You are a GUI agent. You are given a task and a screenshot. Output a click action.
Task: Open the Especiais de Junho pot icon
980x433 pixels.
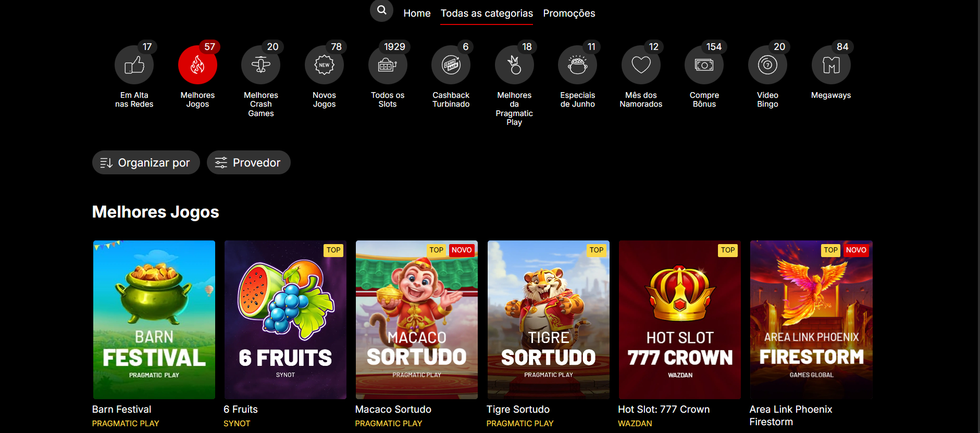[x=578, y=65]
